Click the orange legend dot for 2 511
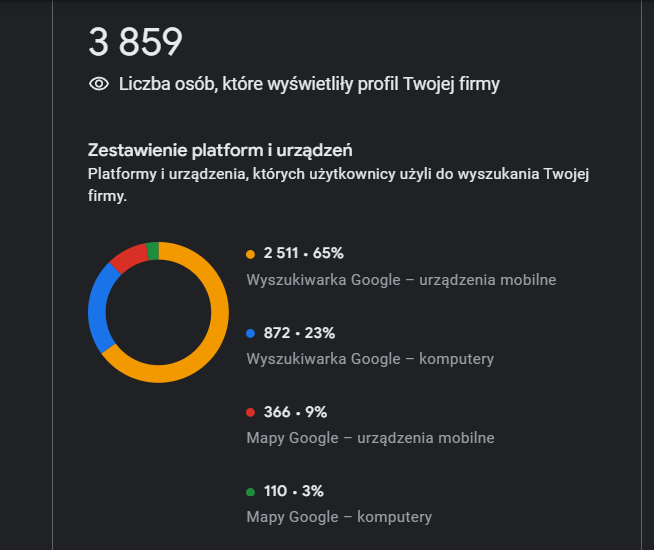This screenshot has height=550, width=654. click(x=250, y=254)
